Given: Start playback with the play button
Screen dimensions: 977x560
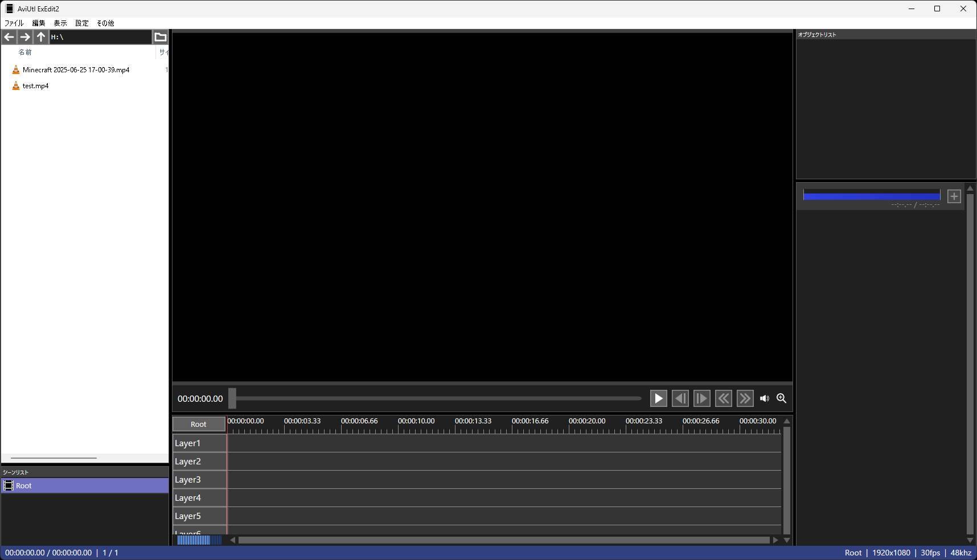Looking at the screenshot, I should coord(659,398).
